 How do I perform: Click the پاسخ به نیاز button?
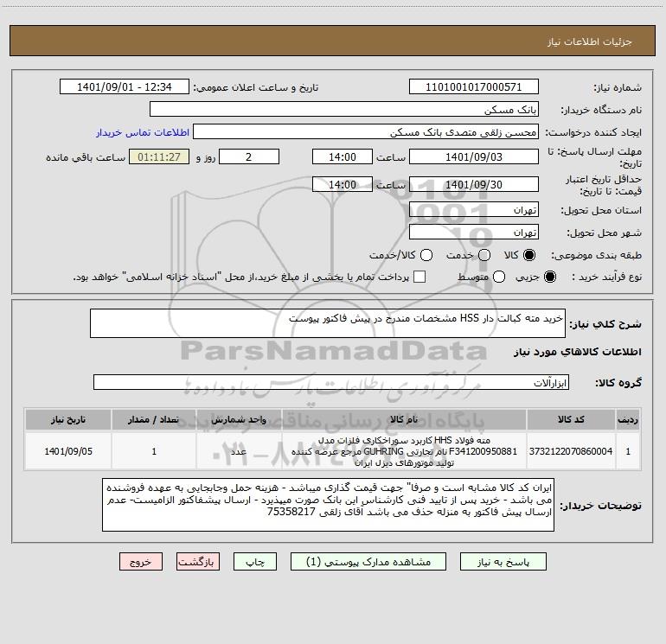[x=503, y=562]
